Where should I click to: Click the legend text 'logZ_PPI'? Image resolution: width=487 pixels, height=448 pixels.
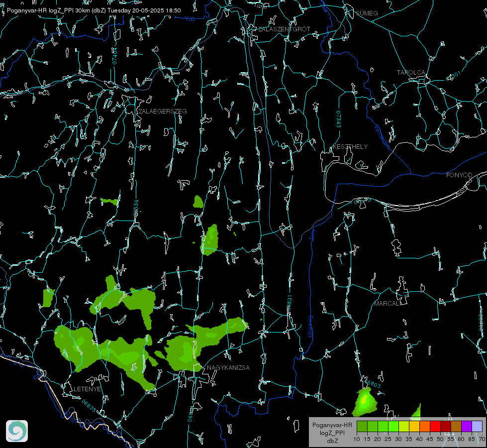point(332,433)
